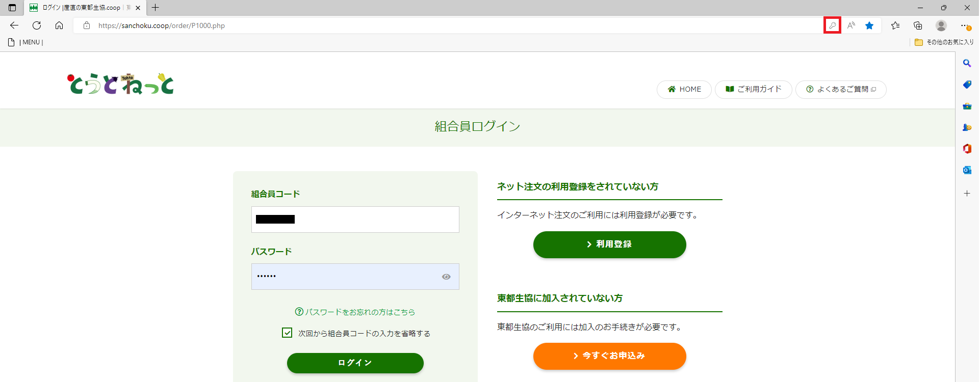Click the green ログイン button
The image size is (980, 382).
pos(355,363)
